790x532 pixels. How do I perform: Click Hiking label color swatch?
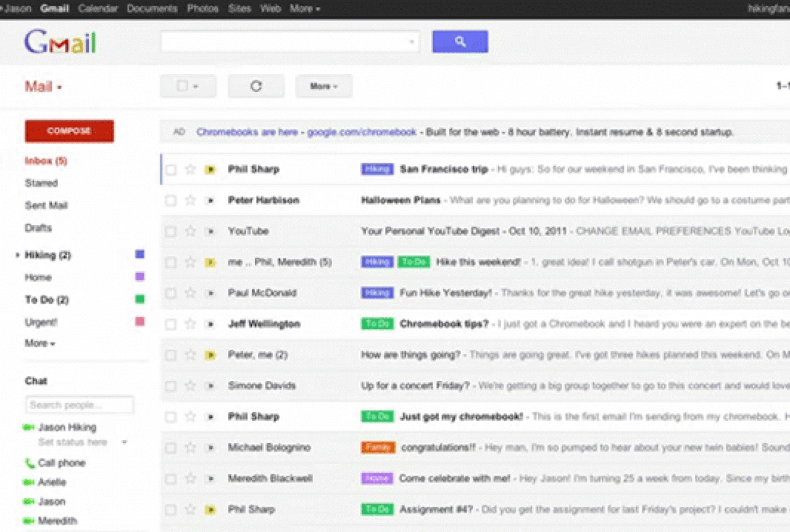140,254
